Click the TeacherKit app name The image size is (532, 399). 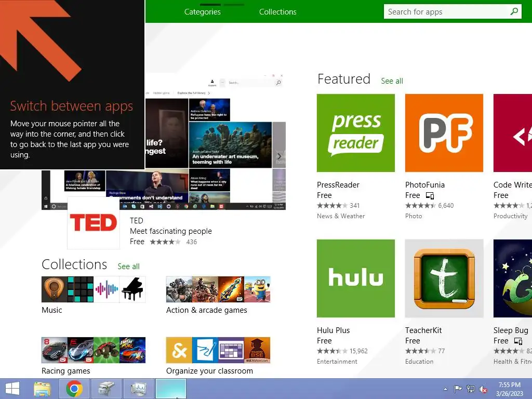(423, 330)
